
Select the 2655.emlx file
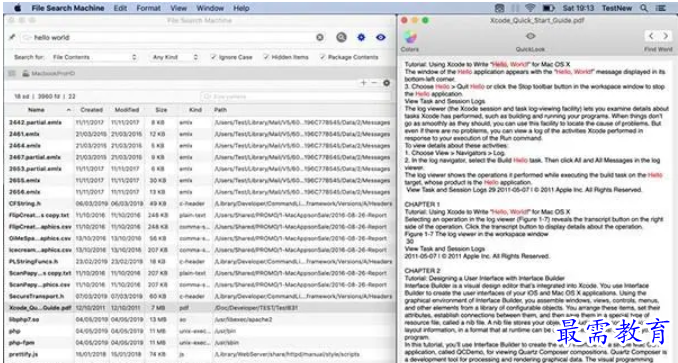pos(25,180)
